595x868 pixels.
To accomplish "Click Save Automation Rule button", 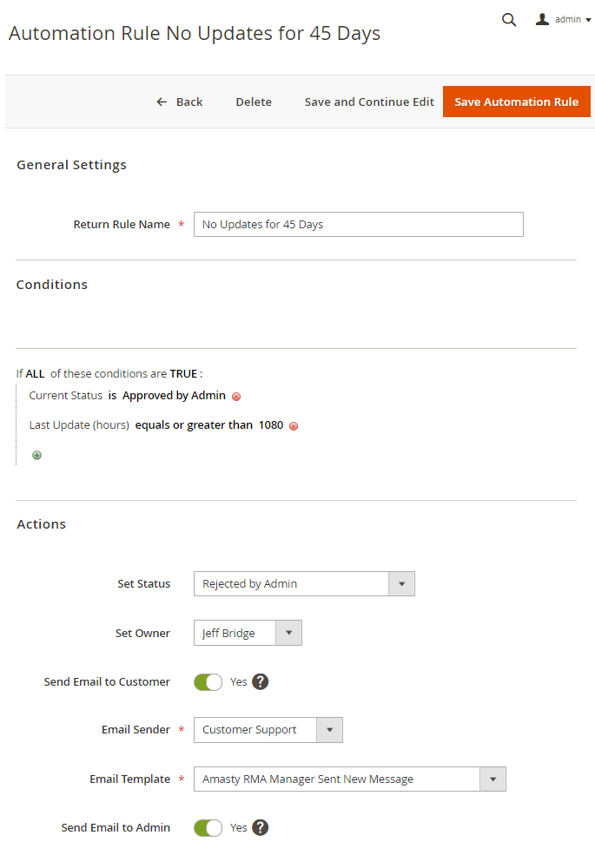I will [x=516, y=102].
